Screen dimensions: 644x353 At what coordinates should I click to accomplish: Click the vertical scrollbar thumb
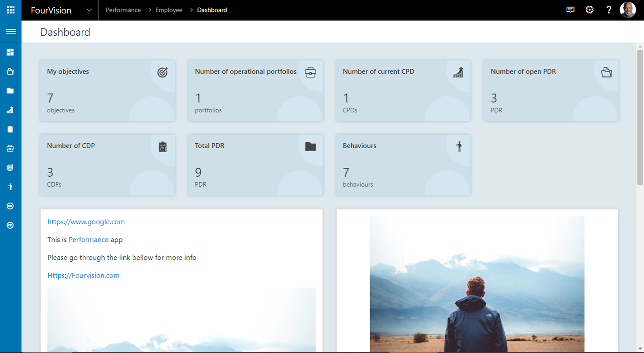tap(640, 118)
